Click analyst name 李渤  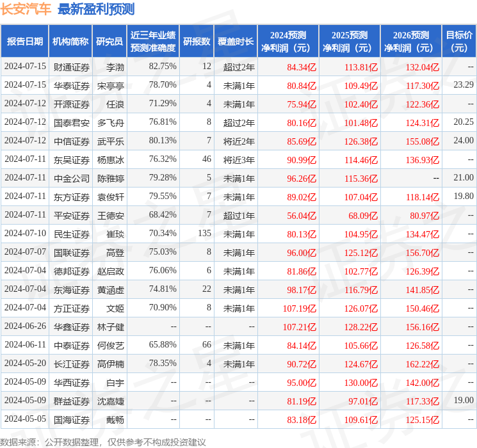click(x=115, y=67)
